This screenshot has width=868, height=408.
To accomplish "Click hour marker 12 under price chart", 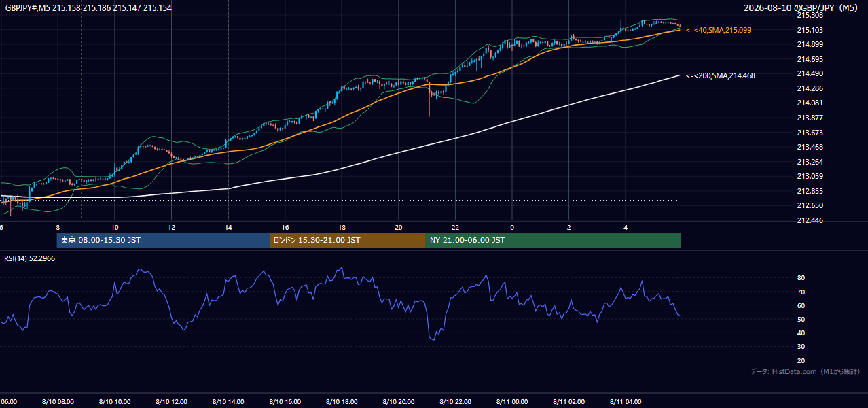I will click(x=172, y=228).
